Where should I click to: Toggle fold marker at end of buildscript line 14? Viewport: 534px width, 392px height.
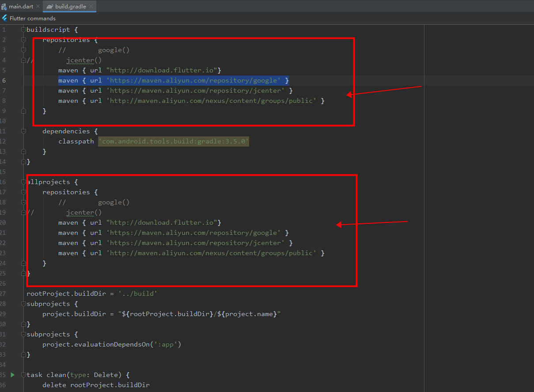pyautogui.click(x=23, y=162)
